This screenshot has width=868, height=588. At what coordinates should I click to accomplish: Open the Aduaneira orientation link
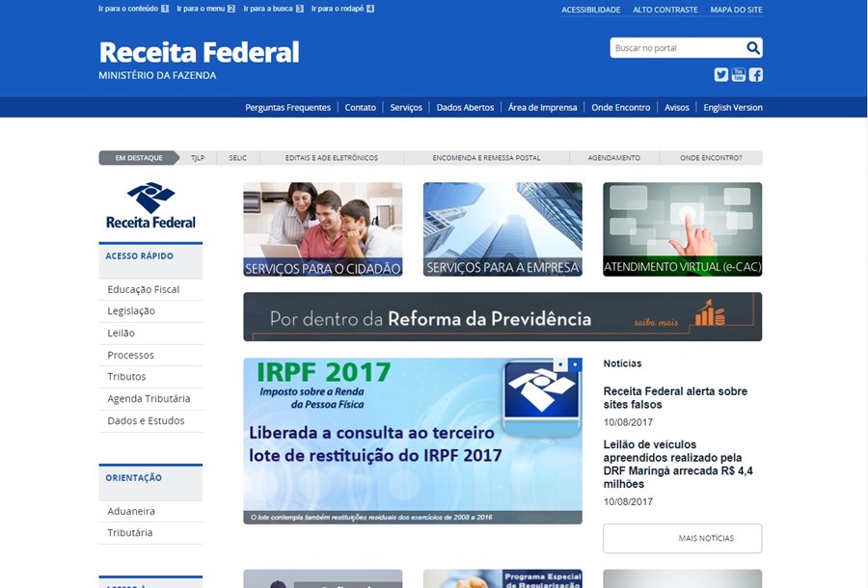[131, 511]
